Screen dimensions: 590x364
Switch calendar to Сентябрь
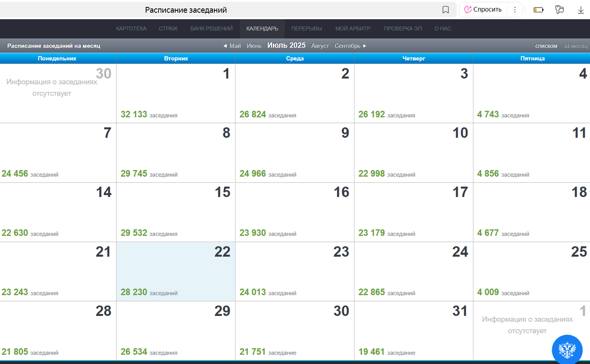[348, 46]
